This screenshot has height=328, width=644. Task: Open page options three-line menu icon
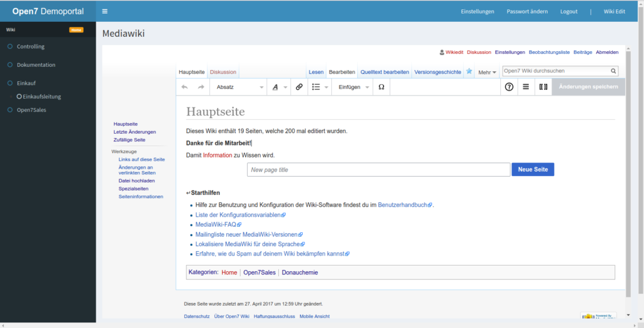(x=526, y=87)
